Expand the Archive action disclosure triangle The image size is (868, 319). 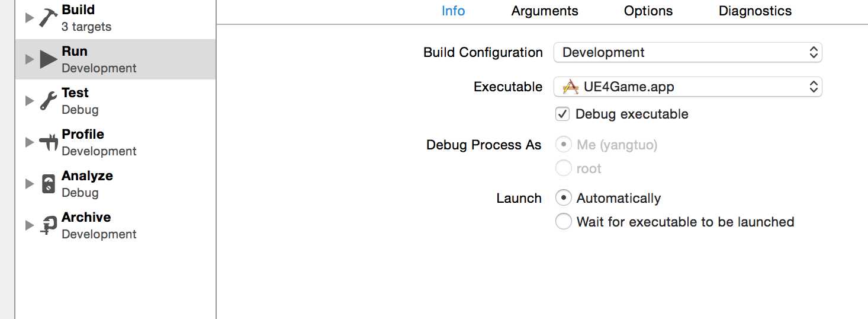30,225
